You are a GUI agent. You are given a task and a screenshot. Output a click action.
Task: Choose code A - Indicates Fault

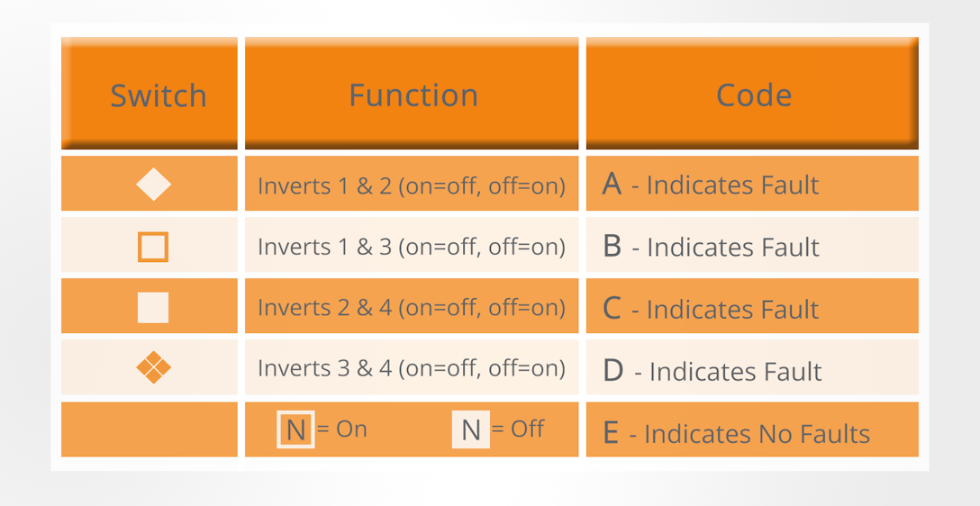[x=711, y=185]
